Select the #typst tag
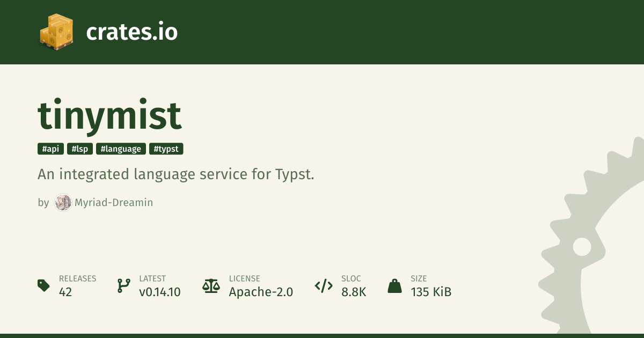The width and height of the screenshot is (644, 338). click(166, 149)
